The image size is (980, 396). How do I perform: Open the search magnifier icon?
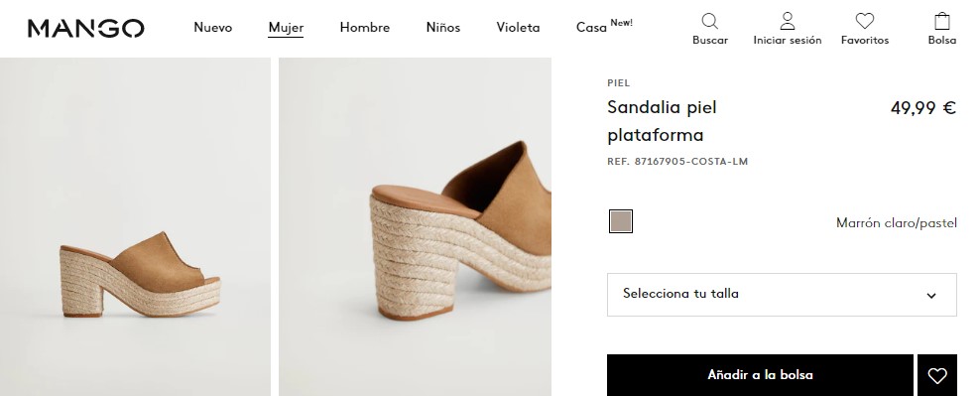point(709,21)
